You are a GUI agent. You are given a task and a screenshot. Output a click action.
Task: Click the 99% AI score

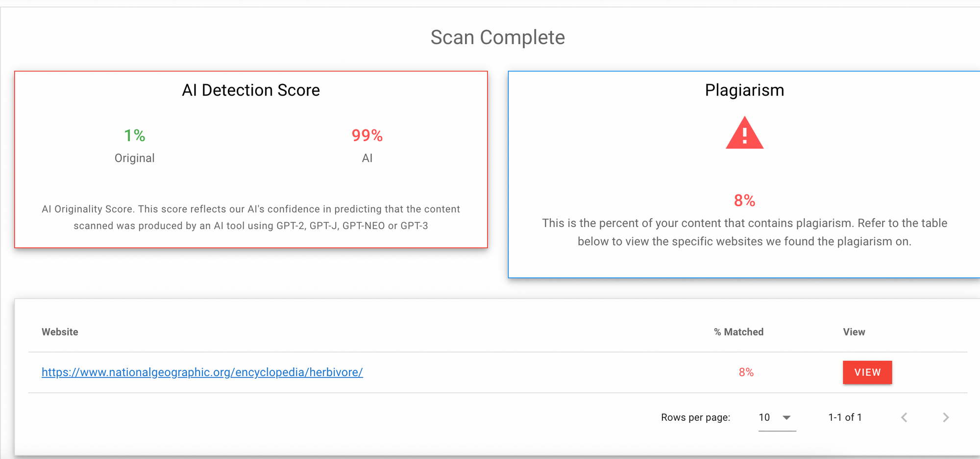(367, 135)
